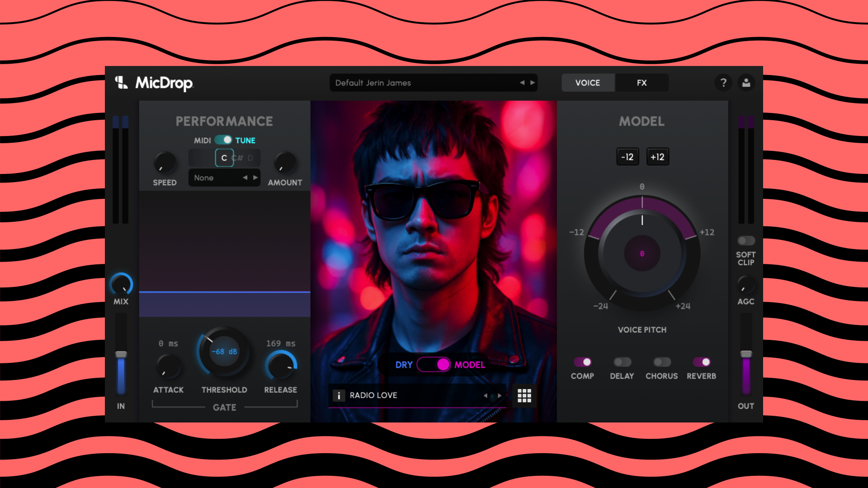Open the voice model grid browser icon
Screen dimensions: 868x488
[x=524, y=395]
